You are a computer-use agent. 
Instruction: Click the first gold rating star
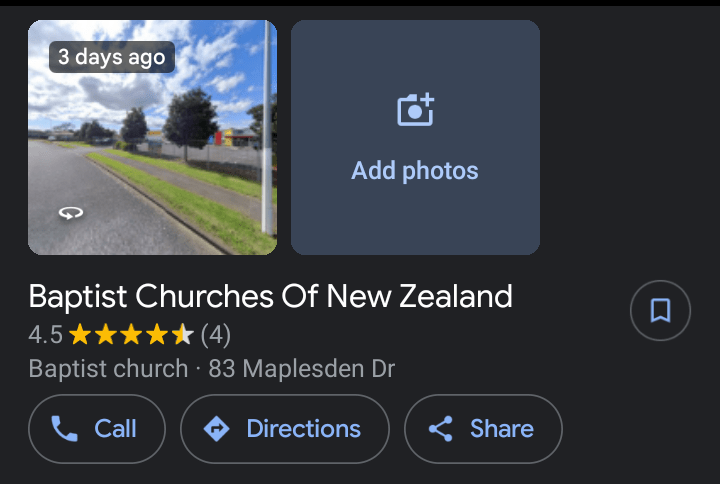point(80,334)
